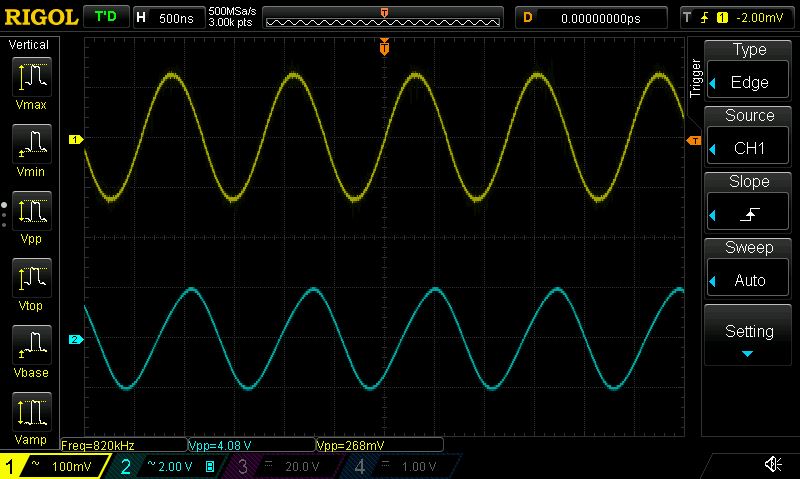Click the H 500ns timebase readout
Screen dimensions: 800x479
[x=169, y=18]
